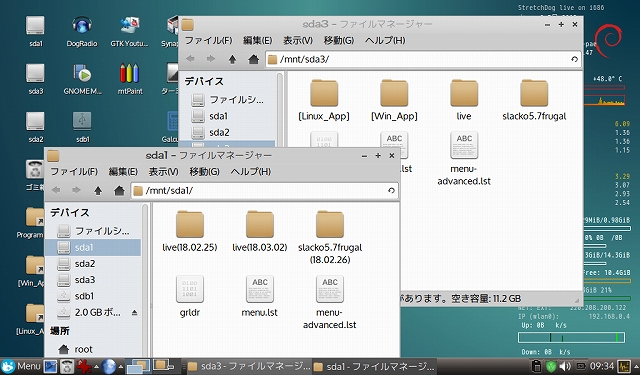Eject the 2.0 GB volume

[x=134, y=313]
